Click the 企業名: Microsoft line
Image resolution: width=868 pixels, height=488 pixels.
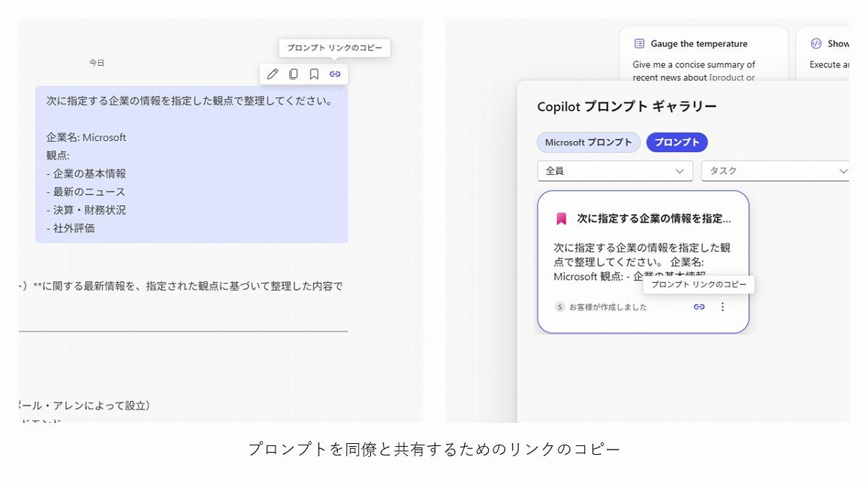tap(86, 137)
